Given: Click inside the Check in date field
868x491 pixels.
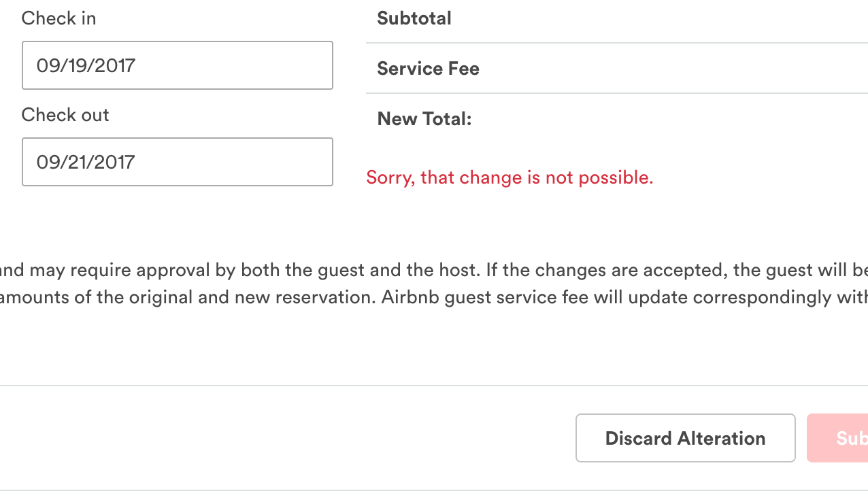Looking at the screenshot, I should (177, 65).
